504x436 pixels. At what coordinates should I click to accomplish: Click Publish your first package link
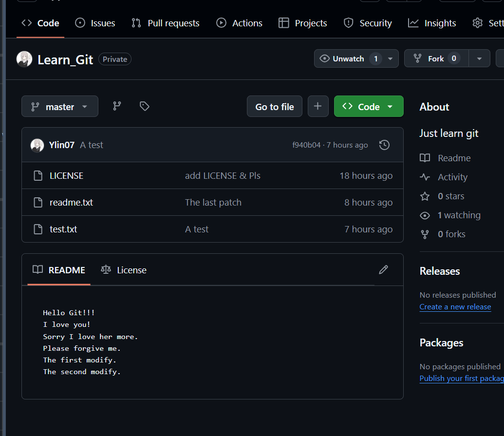click(x=462, y=378)
